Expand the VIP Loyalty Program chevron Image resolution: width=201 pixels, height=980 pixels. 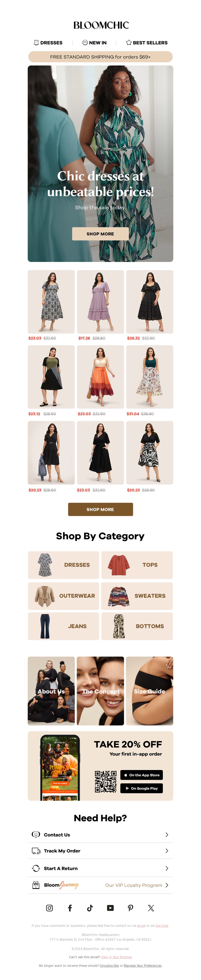[x=167, y=885]
